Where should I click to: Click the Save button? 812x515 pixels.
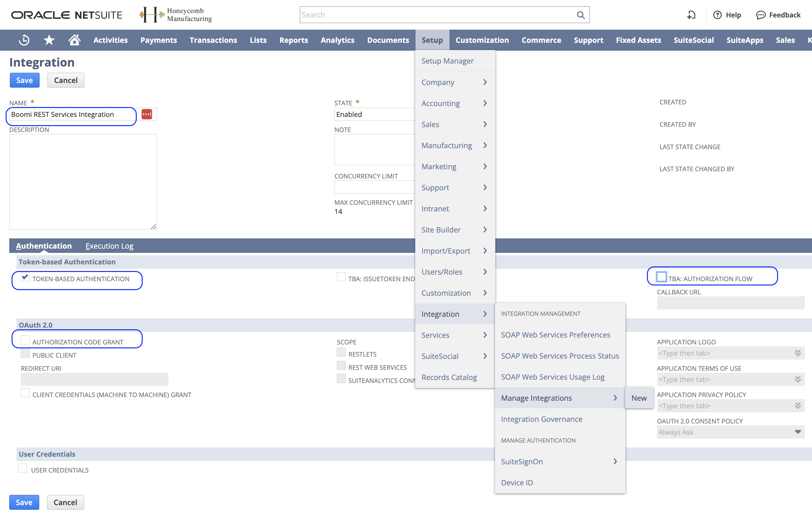point(24,80)
